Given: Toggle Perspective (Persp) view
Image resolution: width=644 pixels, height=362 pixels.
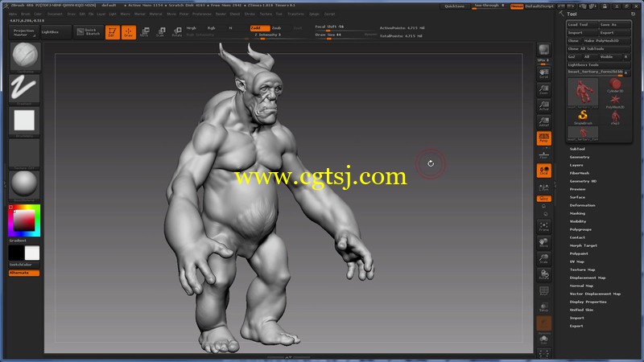Looking at the screenshot, I should (544, 138).
